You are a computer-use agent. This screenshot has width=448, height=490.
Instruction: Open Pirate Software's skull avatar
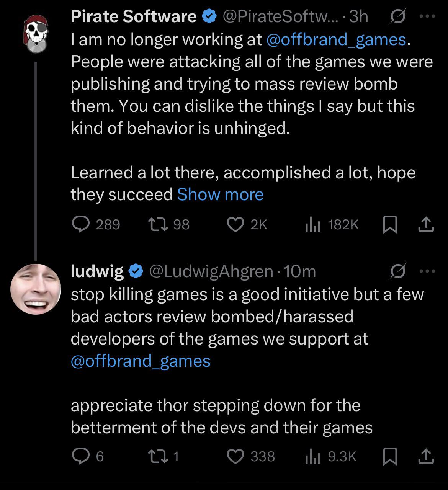[x=36, y=34]
